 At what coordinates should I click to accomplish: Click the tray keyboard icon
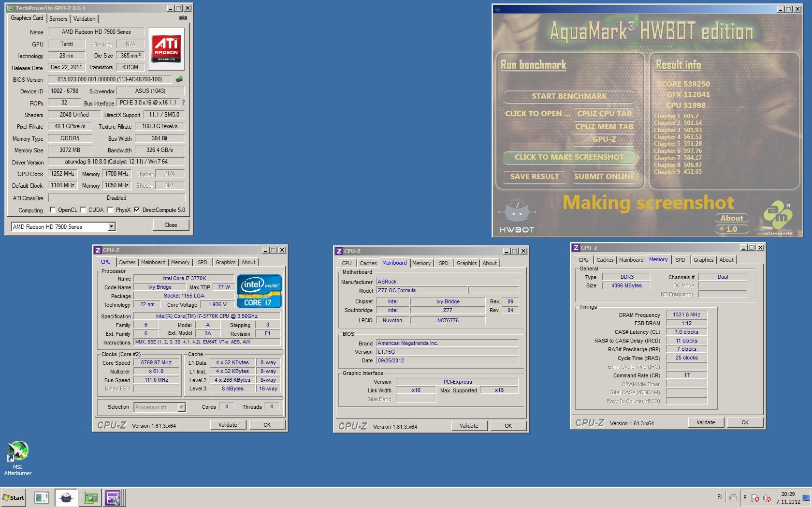733,497
